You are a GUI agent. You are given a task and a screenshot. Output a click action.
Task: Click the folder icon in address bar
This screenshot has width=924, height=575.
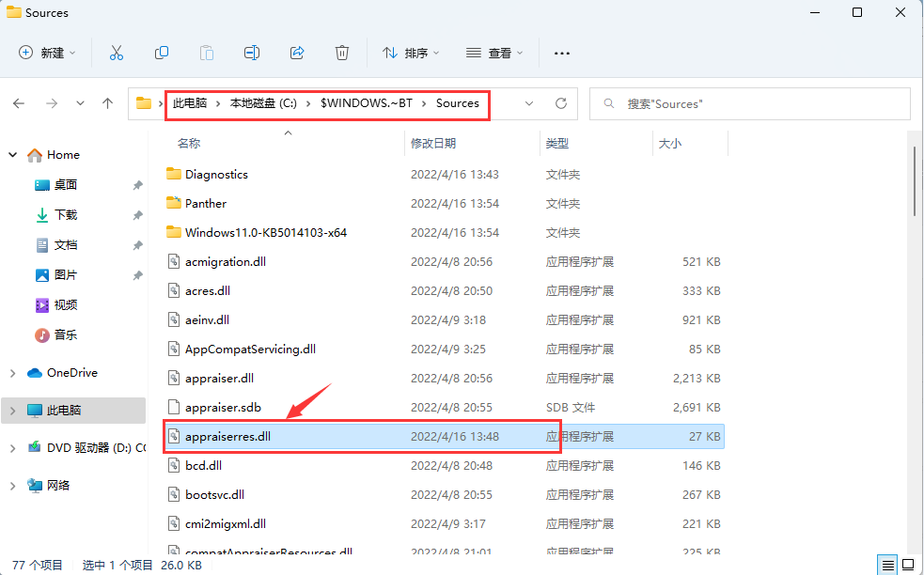144,103
